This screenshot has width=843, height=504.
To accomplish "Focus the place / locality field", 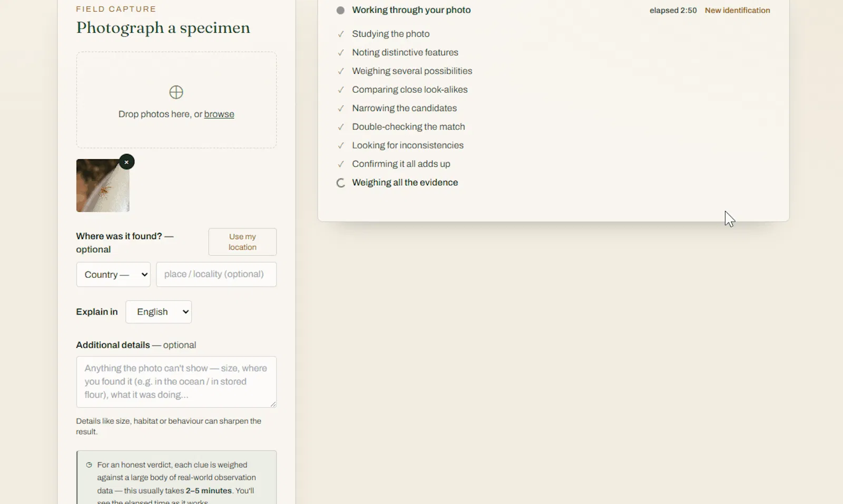I will coord(216,274).
